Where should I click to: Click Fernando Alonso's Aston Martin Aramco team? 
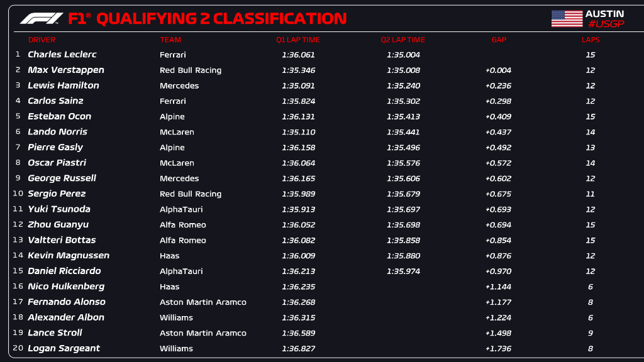point(203,302)
